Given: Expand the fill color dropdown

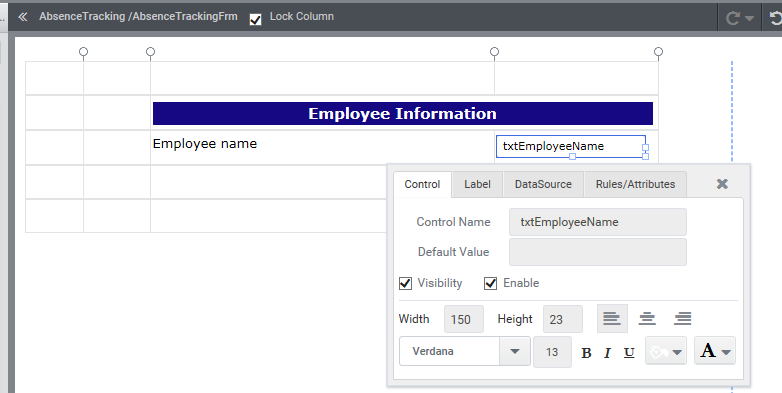Looking at the screenshot, I should tap(666, 352).
